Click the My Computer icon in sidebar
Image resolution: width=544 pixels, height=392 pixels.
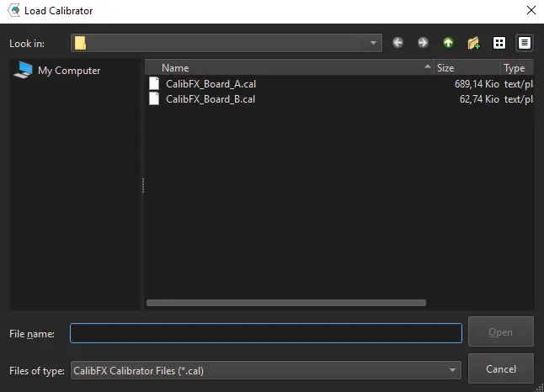pos(22,71)
